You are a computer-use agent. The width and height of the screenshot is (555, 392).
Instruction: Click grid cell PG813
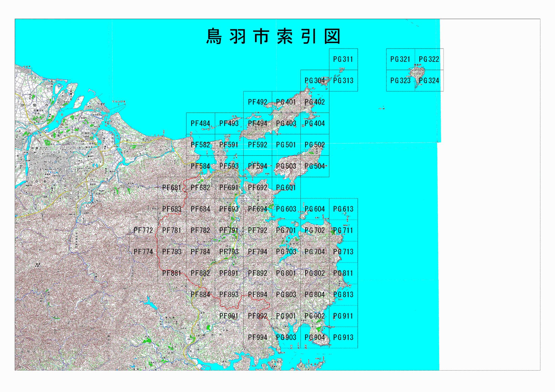pyautogui.click(x=343, y=294)
